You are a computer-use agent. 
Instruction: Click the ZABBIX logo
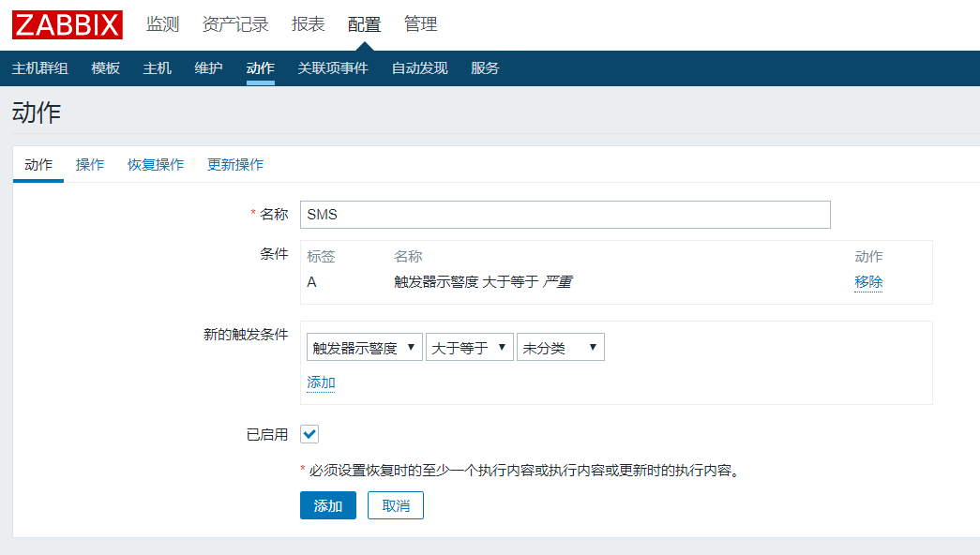[68, 25]
